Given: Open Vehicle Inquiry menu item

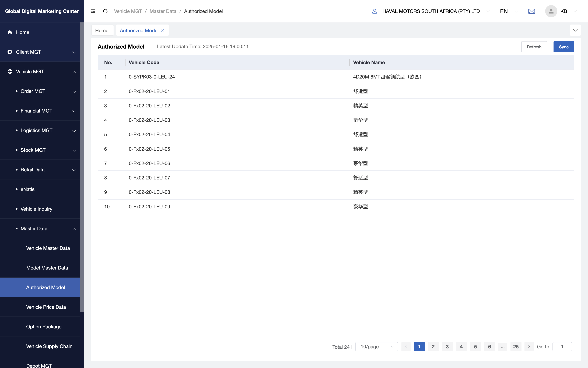Looking at the screenshot, I should [x=40, y=209].
